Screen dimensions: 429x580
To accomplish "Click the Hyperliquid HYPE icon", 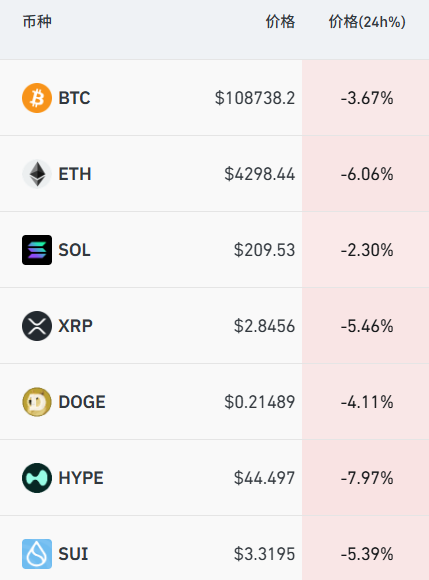I will [x=37, y=478].
